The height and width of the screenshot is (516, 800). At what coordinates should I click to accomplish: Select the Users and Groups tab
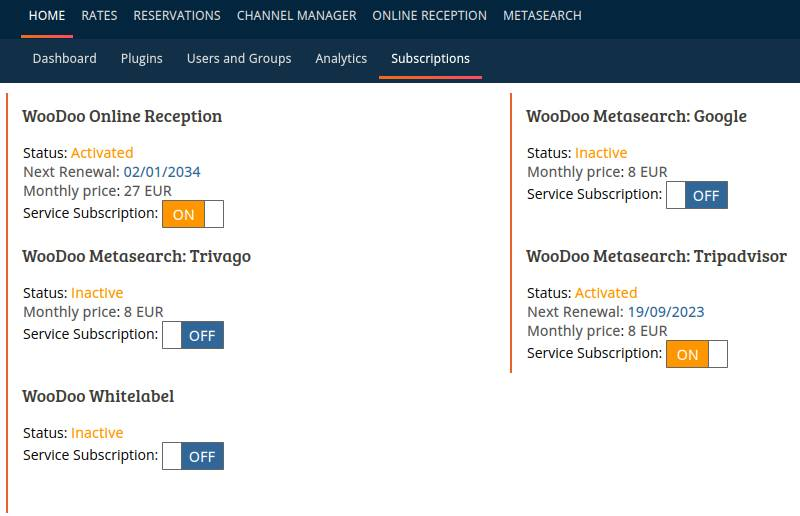(x=239, y=59)
